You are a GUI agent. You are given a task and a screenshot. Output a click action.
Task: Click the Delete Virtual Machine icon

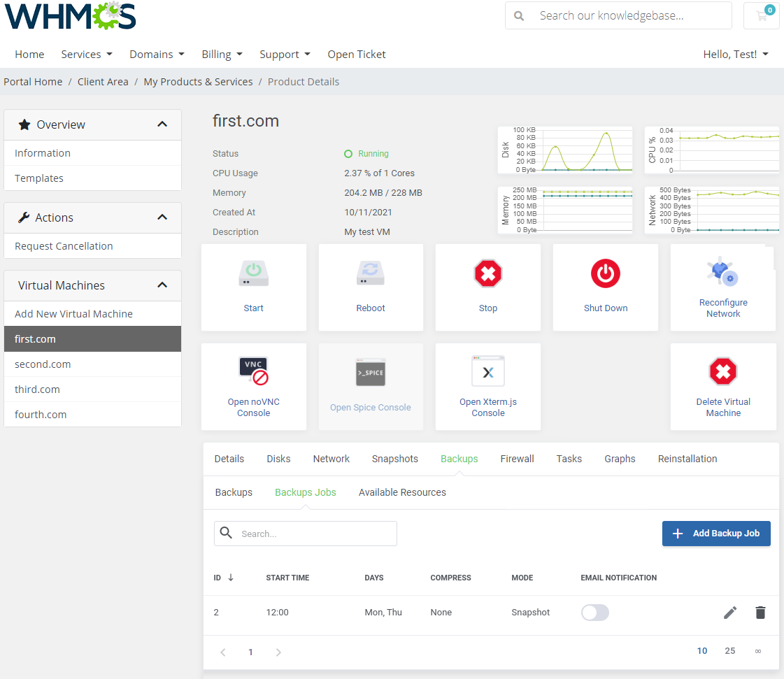(x=723, y=371)
